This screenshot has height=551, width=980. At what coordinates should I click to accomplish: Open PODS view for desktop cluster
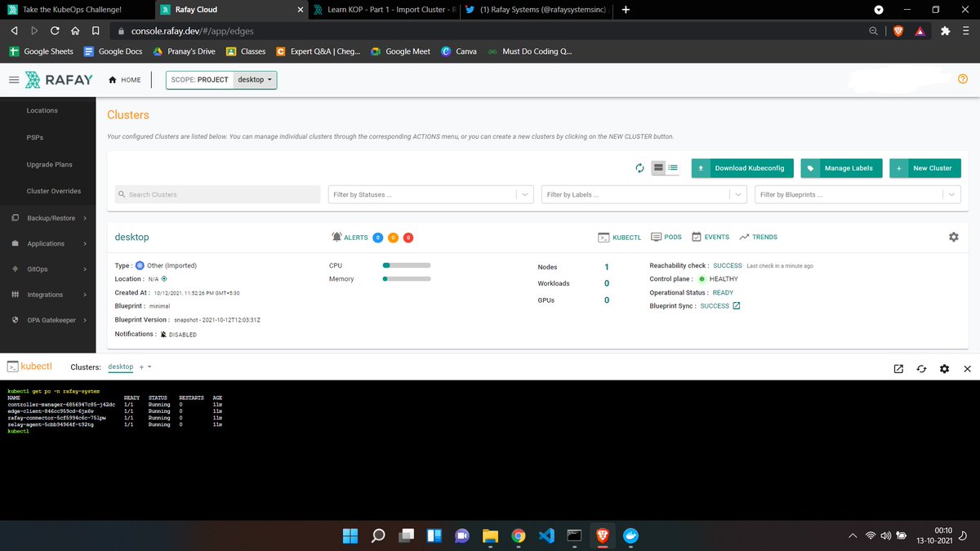click(x=666, y=237)
